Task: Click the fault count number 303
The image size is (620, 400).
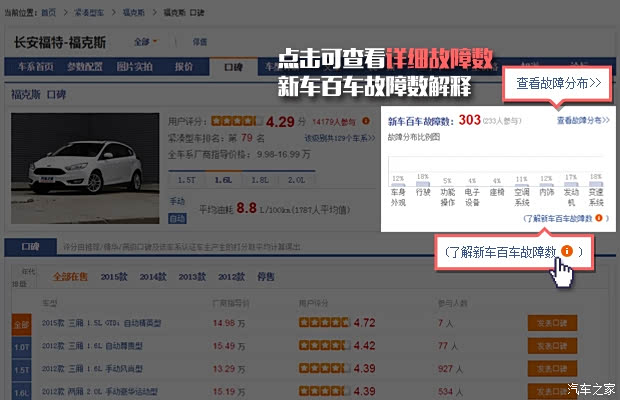Action: [x=470, y=119]
